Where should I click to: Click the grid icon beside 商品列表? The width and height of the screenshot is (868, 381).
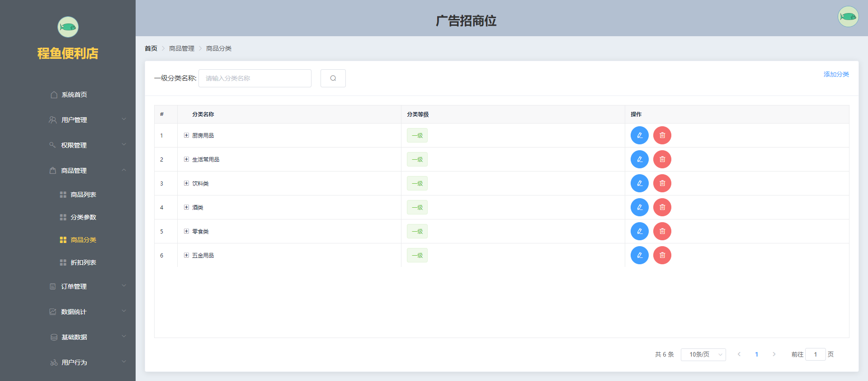tap(63, 195)
